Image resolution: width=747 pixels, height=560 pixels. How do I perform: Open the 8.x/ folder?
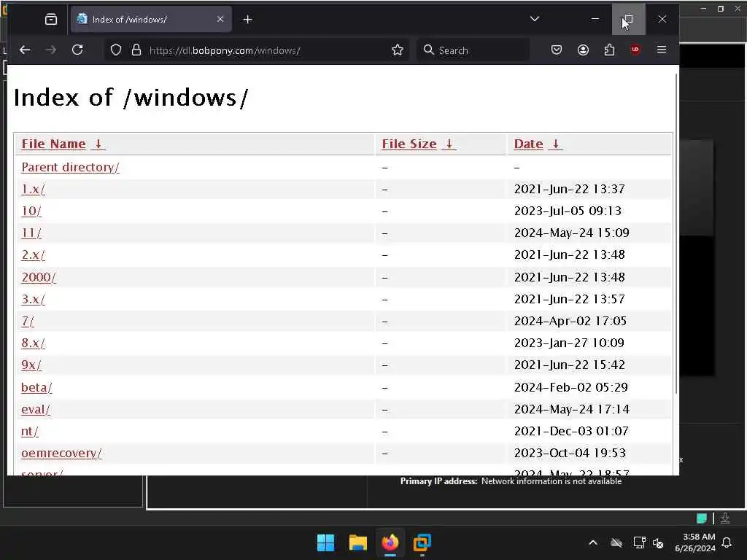pos(33,343)
